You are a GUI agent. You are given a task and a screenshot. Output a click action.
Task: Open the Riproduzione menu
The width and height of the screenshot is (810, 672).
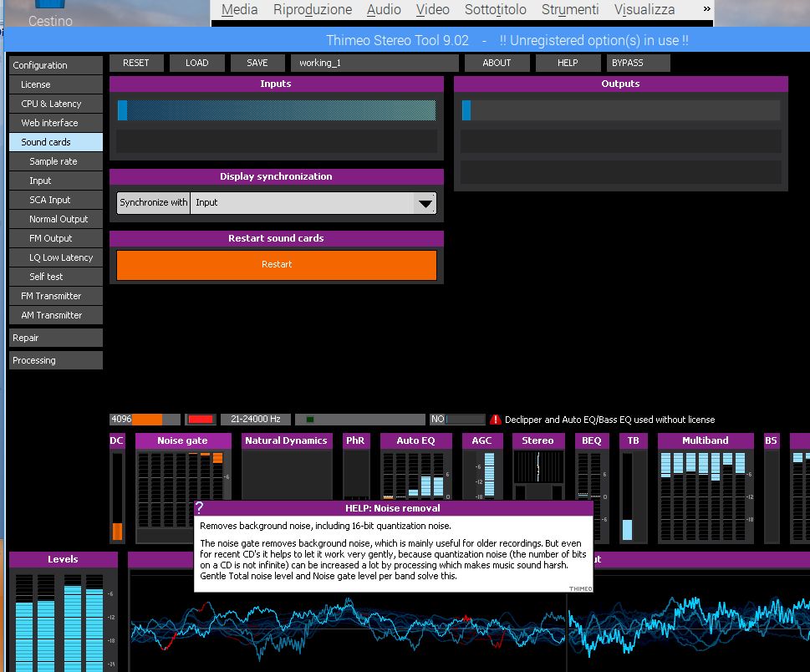coord(313,9)
